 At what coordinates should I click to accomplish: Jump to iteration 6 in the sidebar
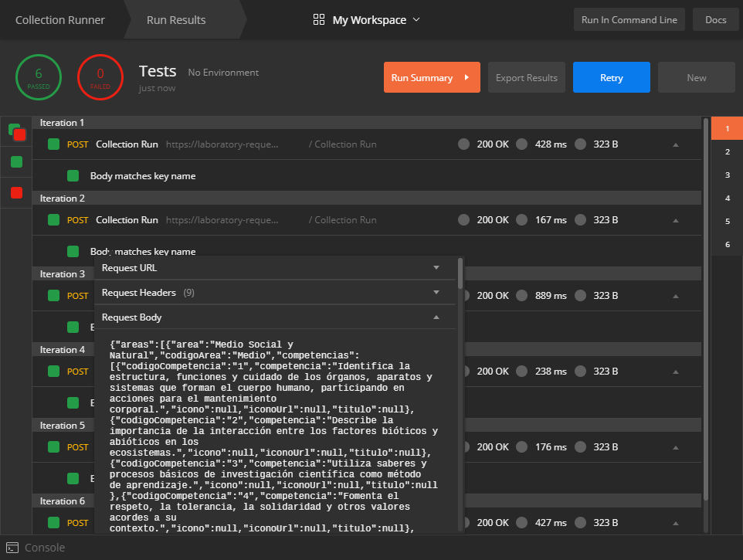(727, 244)
